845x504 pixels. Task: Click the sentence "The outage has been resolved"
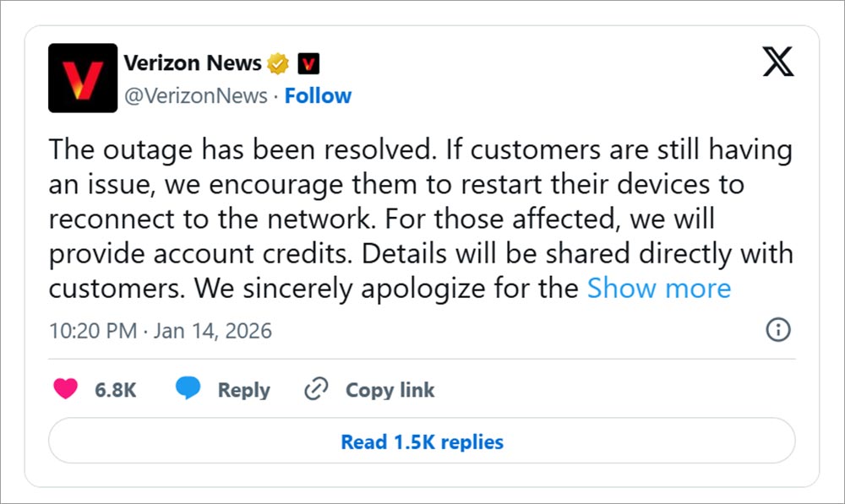click(240, 150)
